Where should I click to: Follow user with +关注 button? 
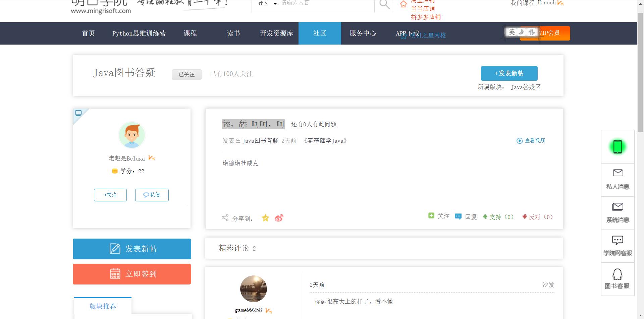click(110, 195)
